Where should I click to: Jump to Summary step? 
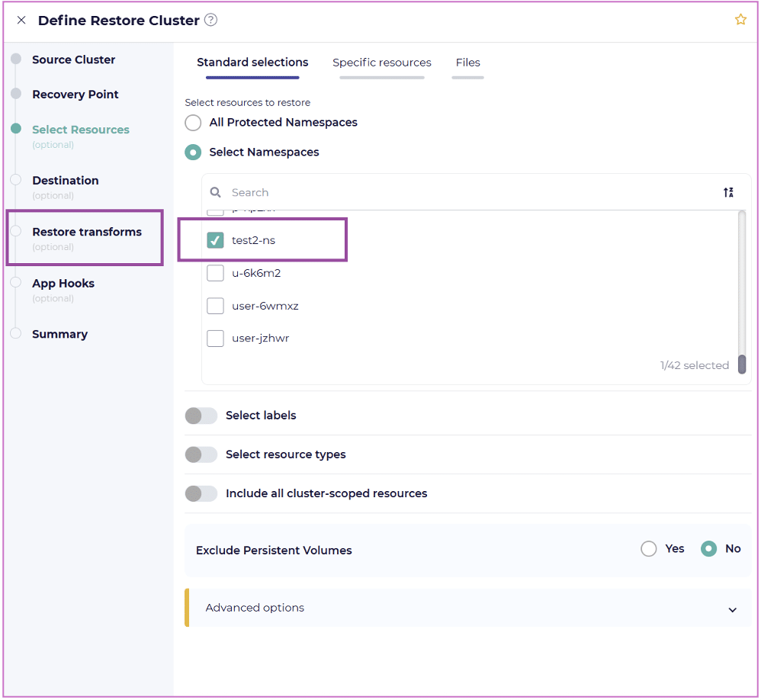[x=59, y=335]
